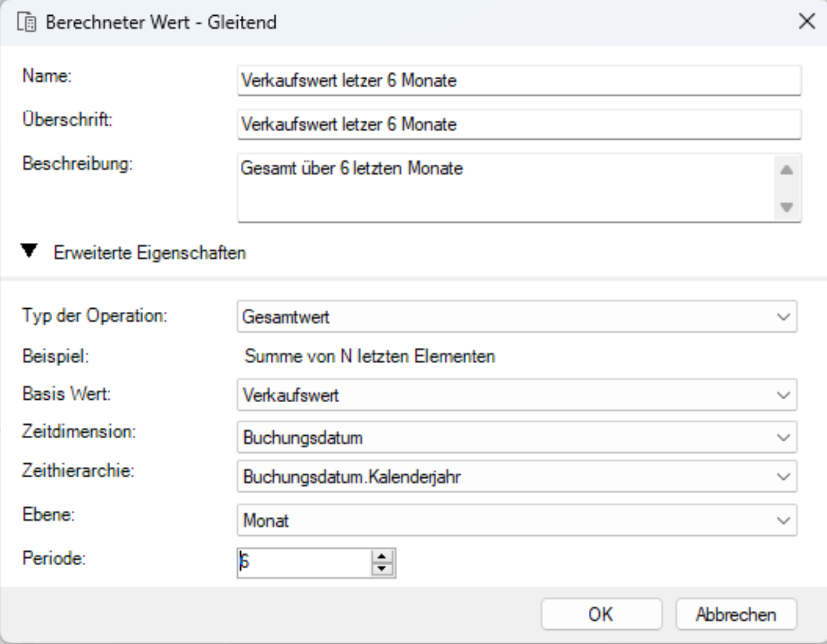Screen dimensions: 827x644
Task: Open the Typ der Operation dropdown
Action: [517, 317]
